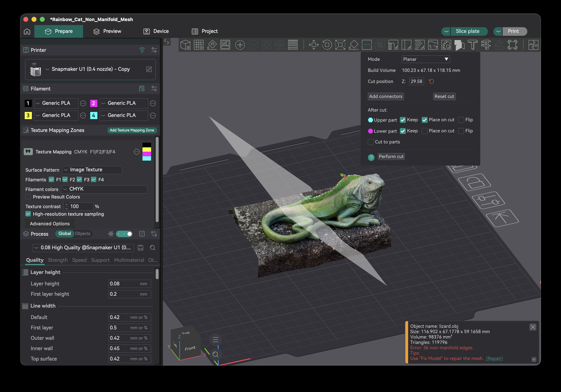The height and width of the screenshot is (392, 561).
Task: Enable Upper part Flip checkbox
Action: 461,120
